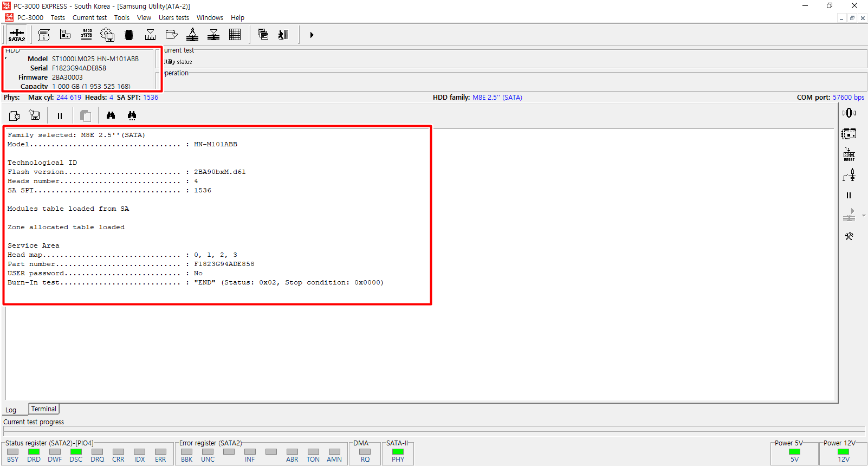
Task: Expand the small dropdown arrow in right sidebar
Action: tap(864, 216)
